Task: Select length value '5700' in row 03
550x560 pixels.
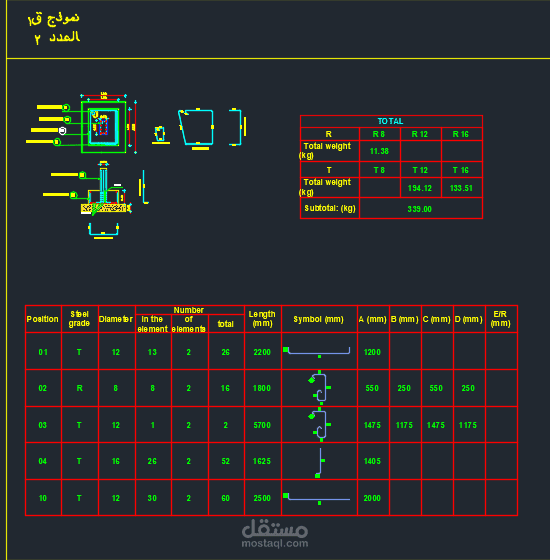Action: coord(262,425)
